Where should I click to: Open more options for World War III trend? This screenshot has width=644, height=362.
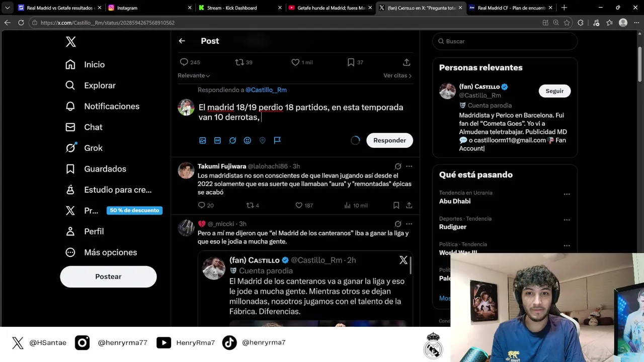tap(567, 246)
